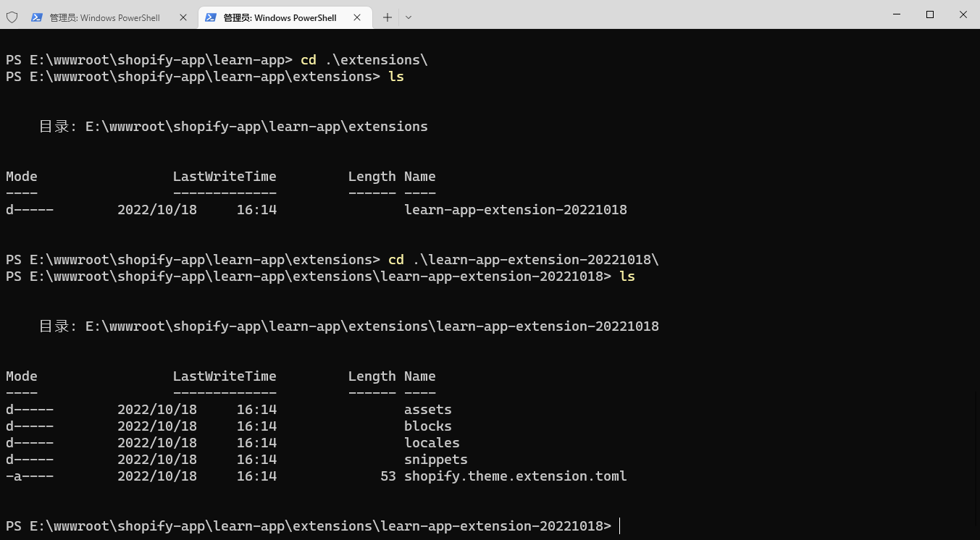Select the second active PowerShell tab

pyautogui.click(x=279, y=17)
